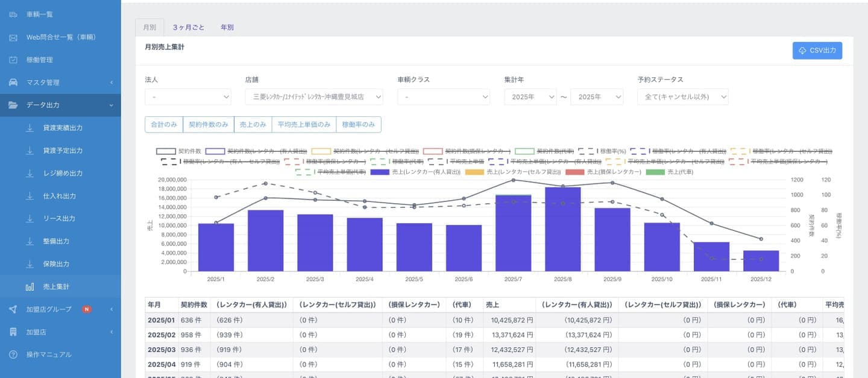Toggle the 売上(レンタカー(有人貸出)) legend series
The image size is (868, 378).
pos(426,172)
